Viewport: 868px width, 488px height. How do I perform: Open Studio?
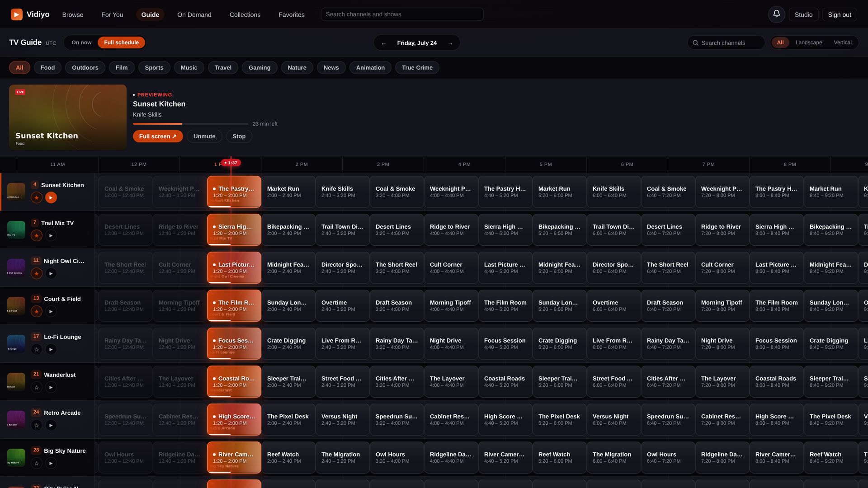(x=803, y=14)
